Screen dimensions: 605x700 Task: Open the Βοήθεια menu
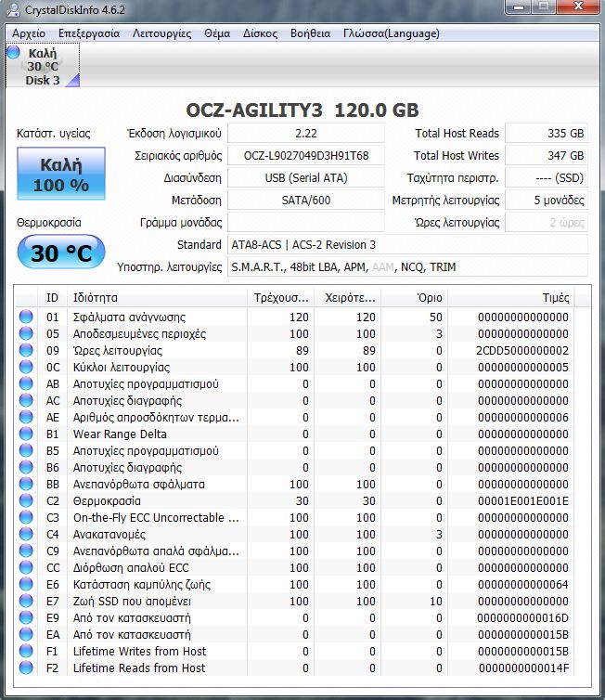pos(310,33)
